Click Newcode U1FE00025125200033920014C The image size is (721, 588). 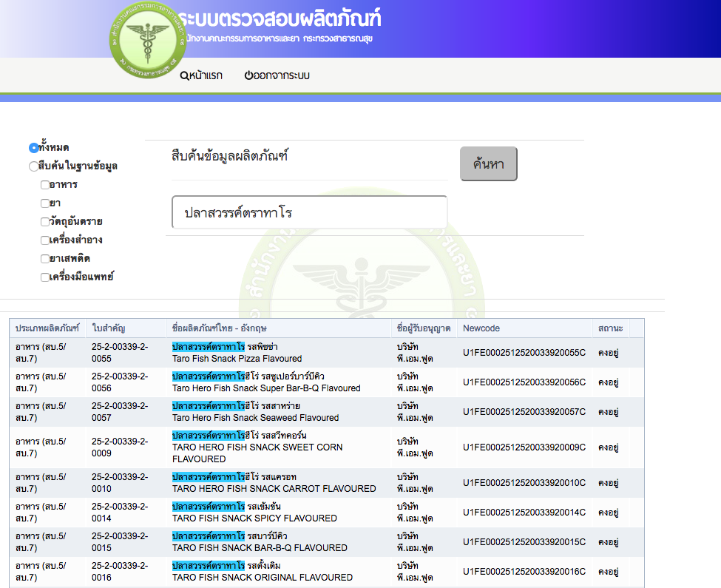(524, 512)
